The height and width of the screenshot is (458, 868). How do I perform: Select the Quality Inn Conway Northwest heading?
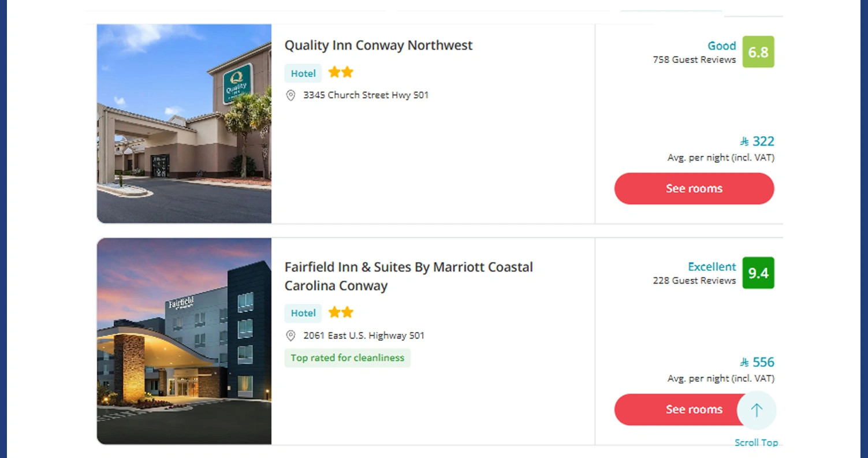click(x=378, y=45)
